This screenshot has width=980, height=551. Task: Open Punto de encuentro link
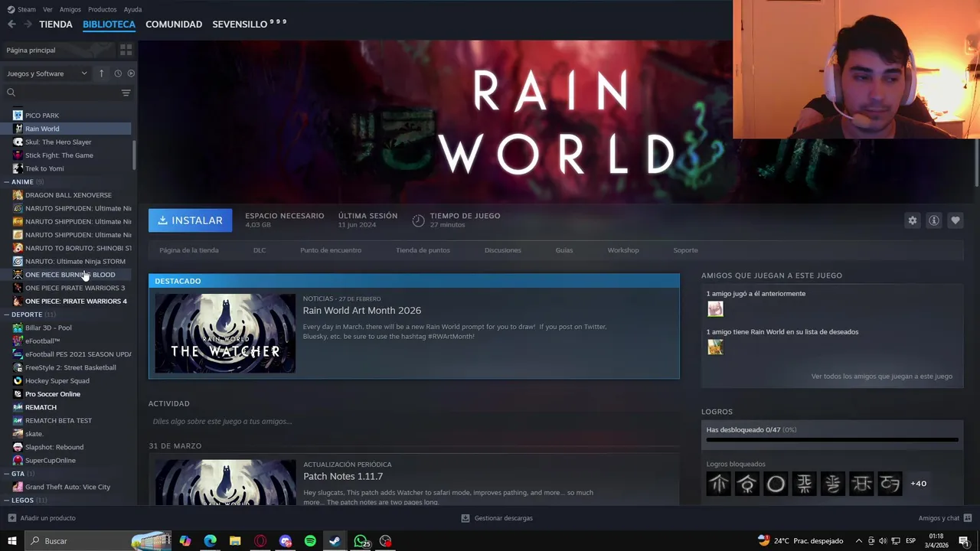(x=331, y=250)
